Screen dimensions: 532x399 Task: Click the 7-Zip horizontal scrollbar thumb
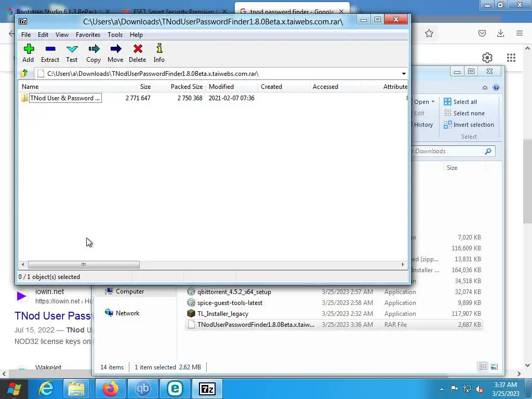pos(84,264)
